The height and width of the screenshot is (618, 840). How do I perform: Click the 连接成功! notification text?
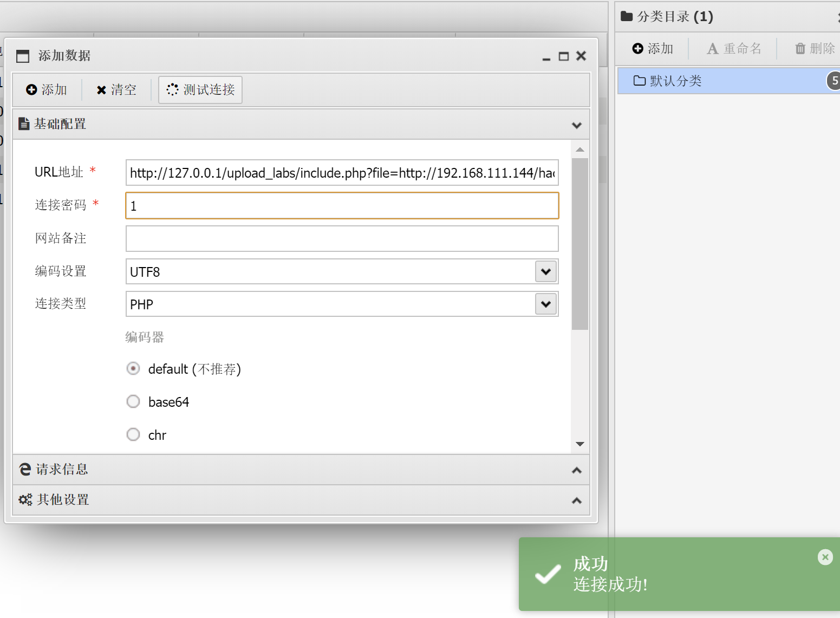(610, 584)
